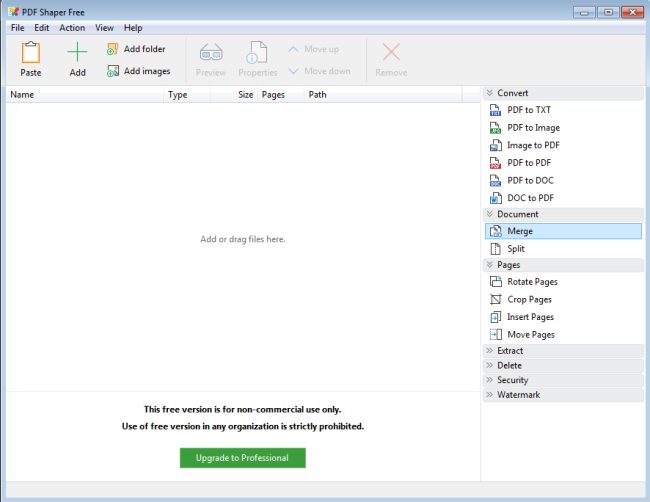
Task: Click the Properties document icon
Action: pyautogui.click(x=257, y=52)
